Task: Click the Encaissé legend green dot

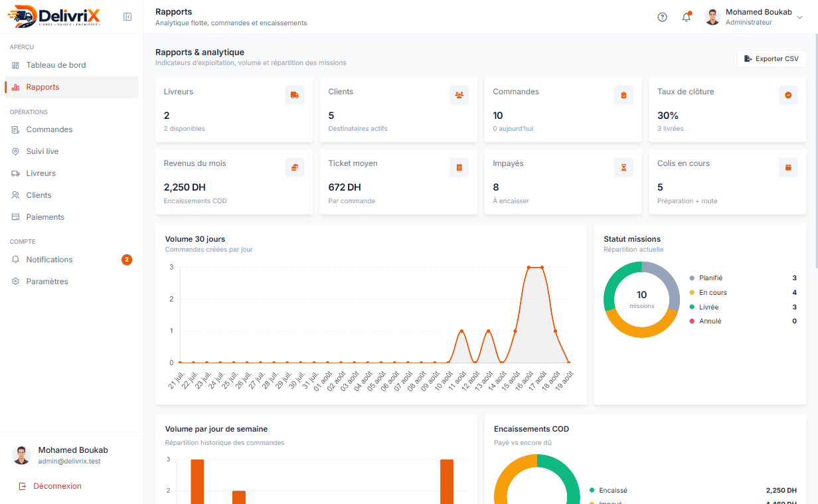Action: tap(592, 491)
